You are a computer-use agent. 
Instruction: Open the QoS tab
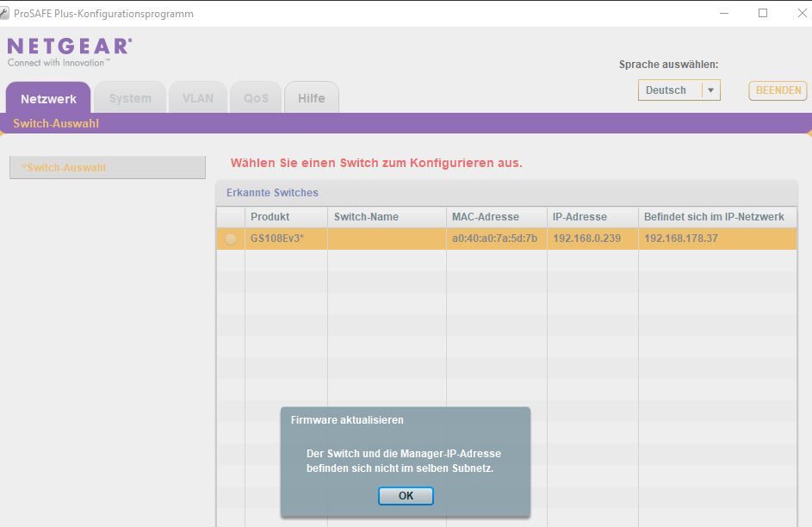[256, 98]
